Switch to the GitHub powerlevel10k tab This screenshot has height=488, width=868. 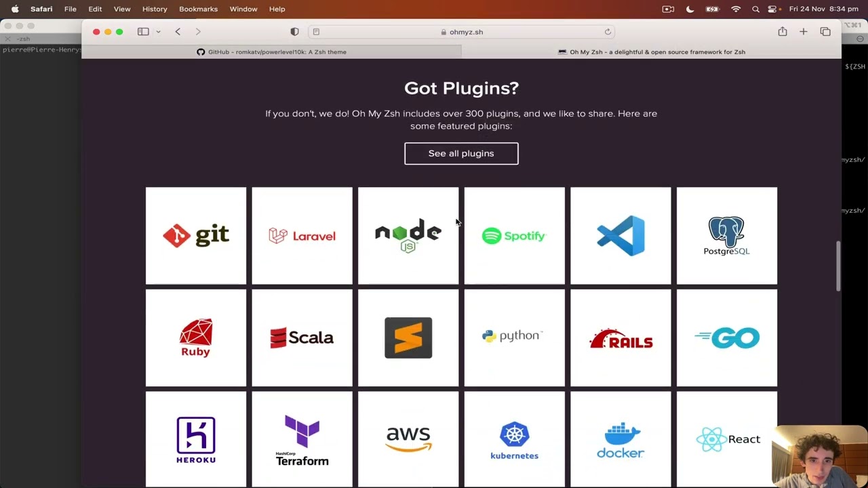(x=271, y=52)
